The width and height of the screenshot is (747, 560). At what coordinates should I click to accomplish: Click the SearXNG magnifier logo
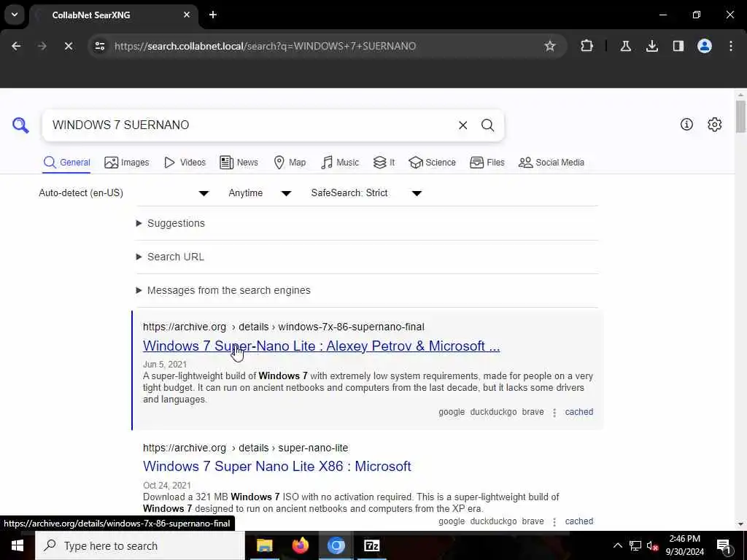click(x=20, y=125)
